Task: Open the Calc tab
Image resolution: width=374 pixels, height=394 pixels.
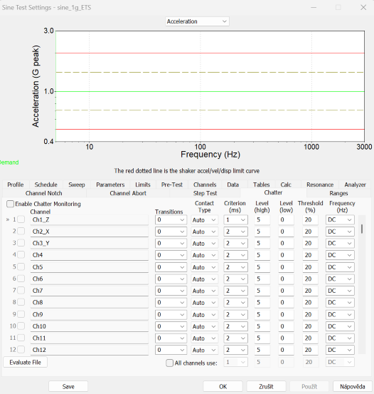Action: 286,185
